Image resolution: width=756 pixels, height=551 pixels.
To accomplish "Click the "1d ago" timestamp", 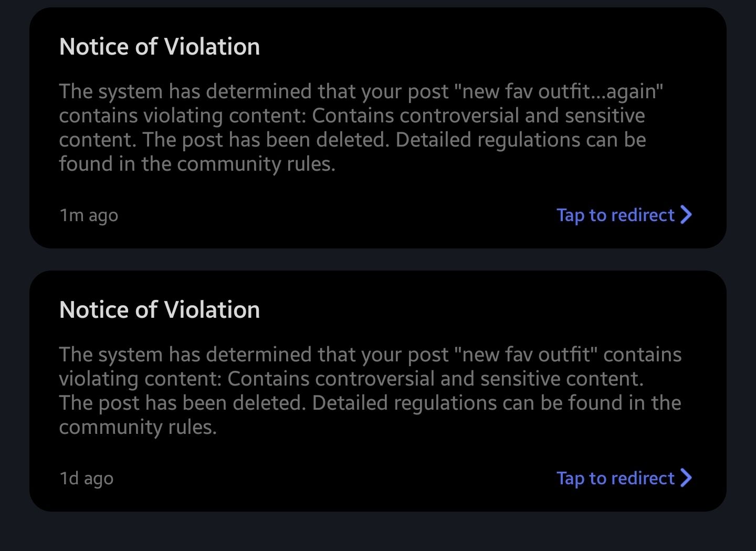I will tap(86, 479).
